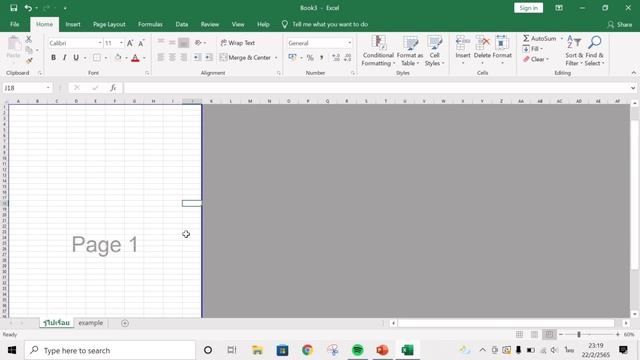Image resolution: width=640 pixels, height=360 pixels.
Task: Click the Insert Function fx icon
Action: [x=113, y=88]
